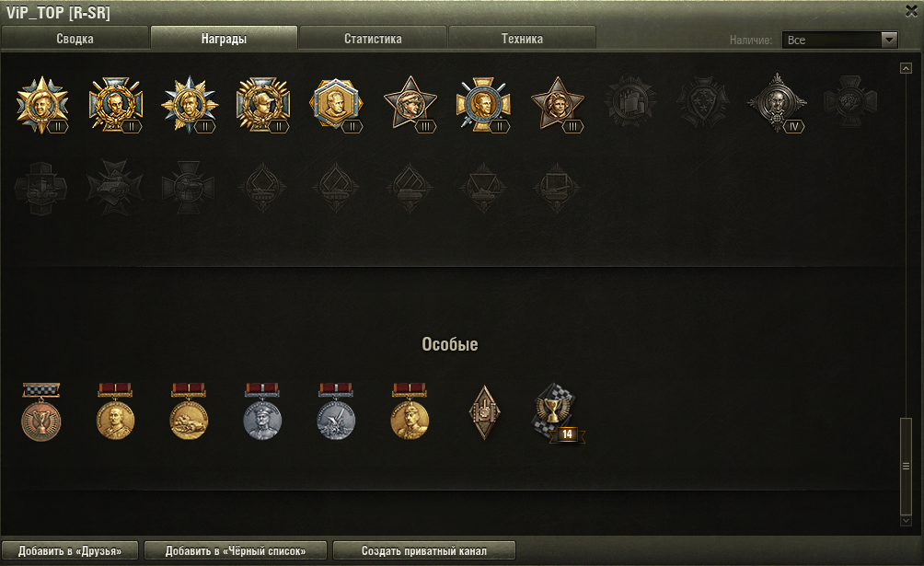Click the diamond-shaped tank badge award
Image resolution: width=924 pixels, height=566 pixels.
point(484,412)
